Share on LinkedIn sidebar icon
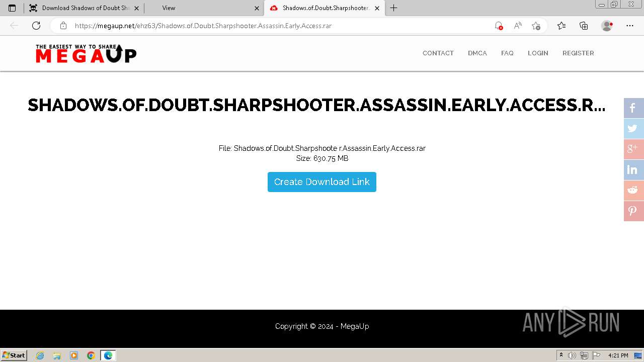This screenshot has width=644, height=362. coord(633,170)
